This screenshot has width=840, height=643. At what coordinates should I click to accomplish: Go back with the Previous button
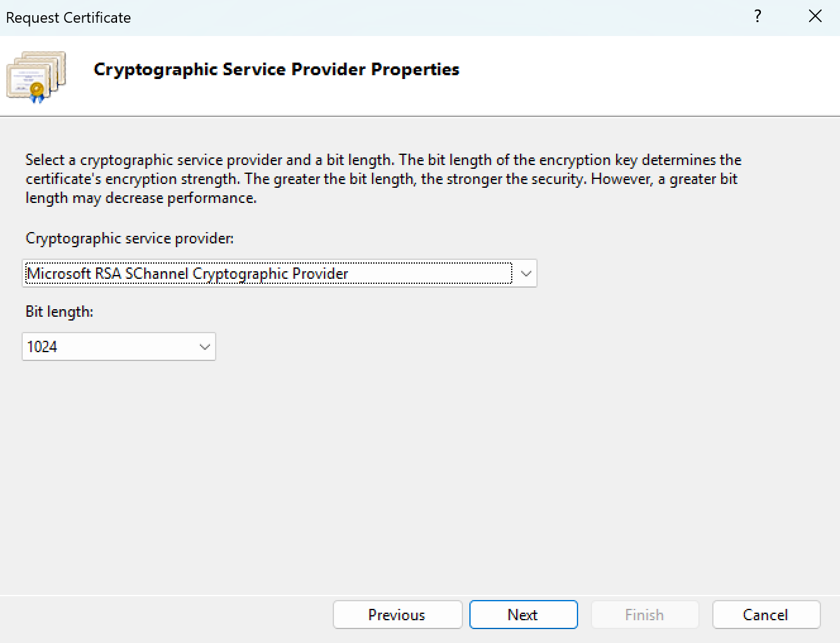tap(397, 615)
